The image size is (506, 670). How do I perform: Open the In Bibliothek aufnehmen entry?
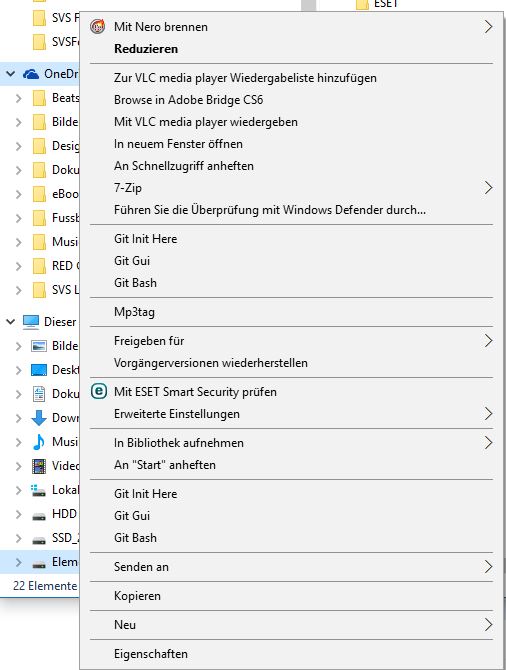tap(291, 443)
